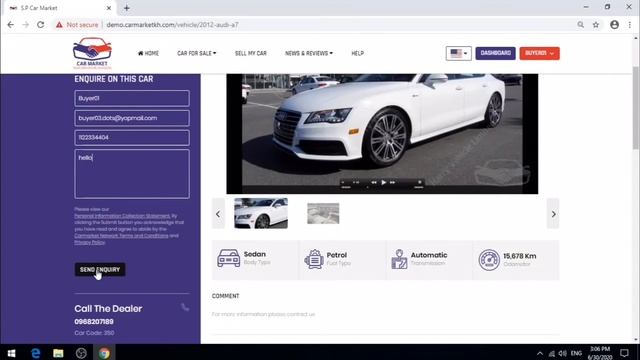
Task: Go back in browser history
Action: 11,25
